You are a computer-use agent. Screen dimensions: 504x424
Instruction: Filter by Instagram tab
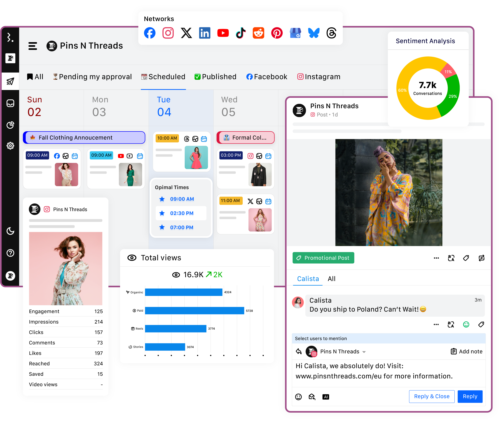[319, 77]
